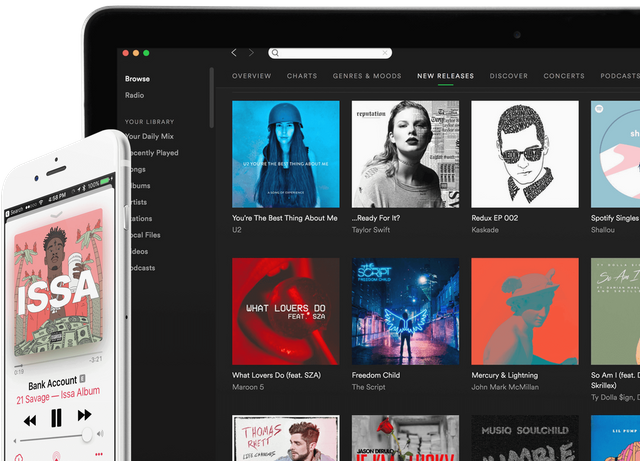Clear the Spotify search box with the X
This screenshot has height=461, width=640.
click(384, 53)
